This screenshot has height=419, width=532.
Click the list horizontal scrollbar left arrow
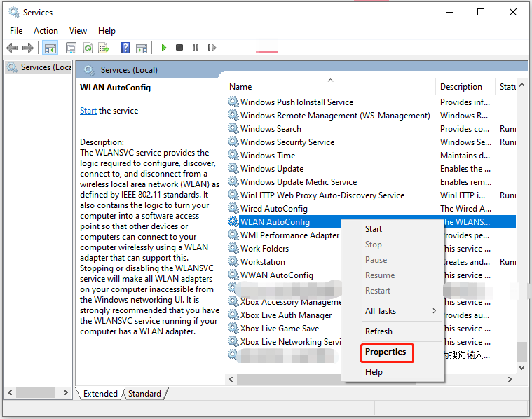point(231,379)
